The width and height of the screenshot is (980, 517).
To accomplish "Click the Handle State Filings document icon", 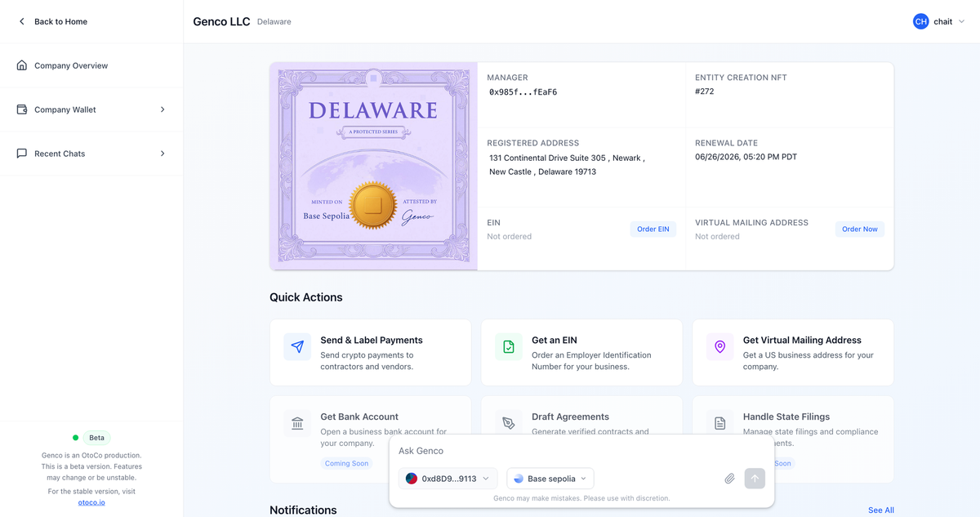I will tap(719, 423).
